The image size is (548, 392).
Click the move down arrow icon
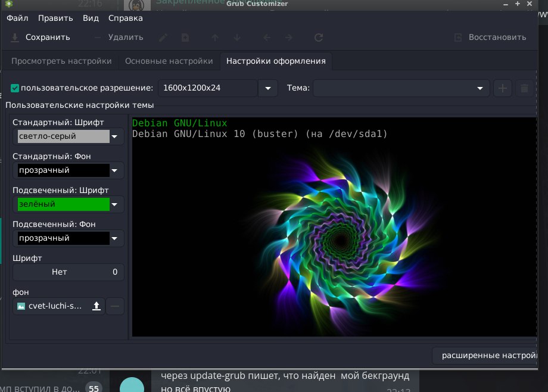coord(237,38)
